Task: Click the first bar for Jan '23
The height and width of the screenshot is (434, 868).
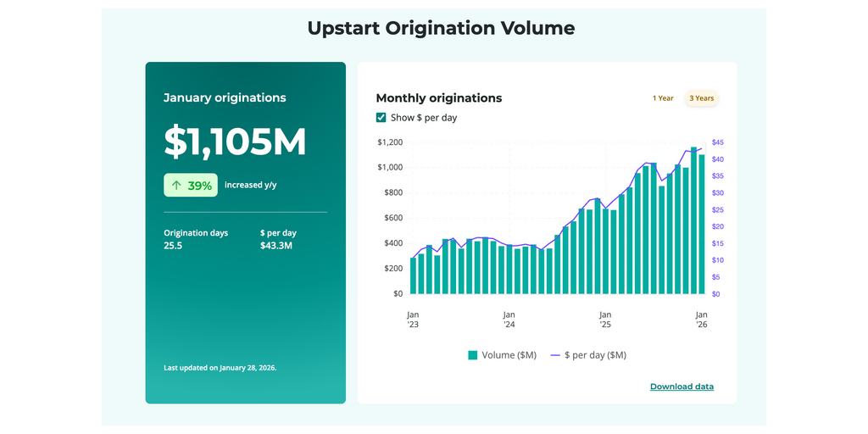Action: [x=414, y=276]
